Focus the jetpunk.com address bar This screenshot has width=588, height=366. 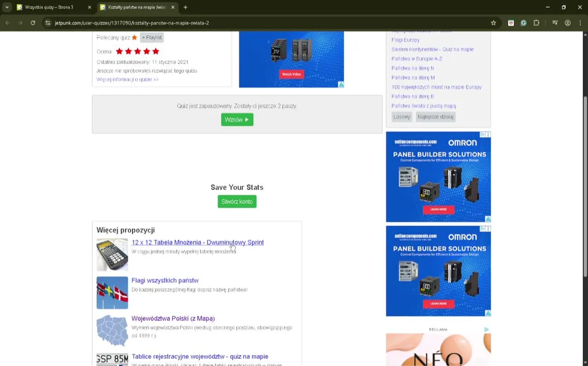270,23
